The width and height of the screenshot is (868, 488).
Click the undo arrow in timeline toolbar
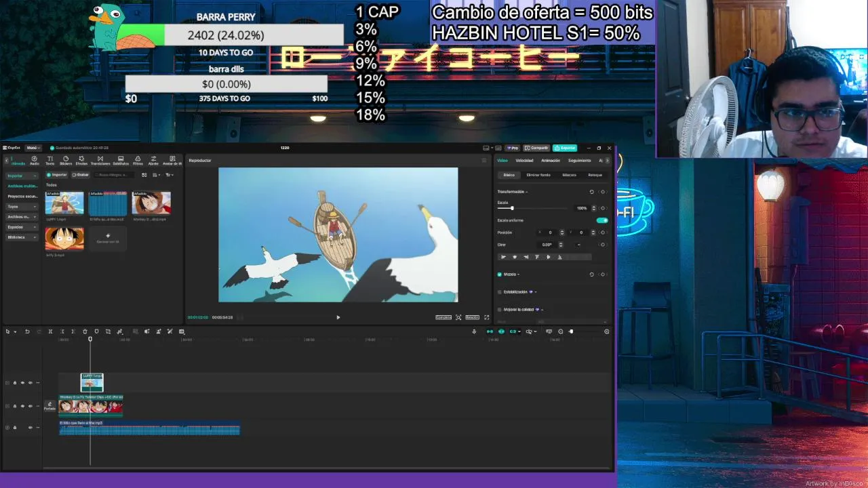pos(27,331)
